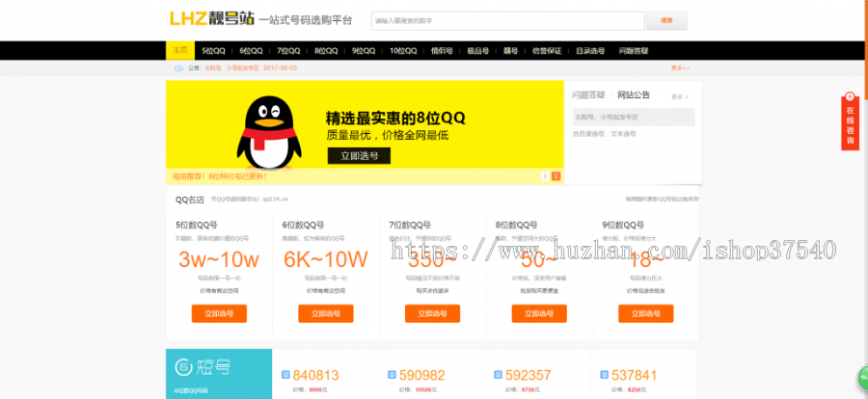
Task: Click the black 立即选号 banner button
Action: [359, 155]
